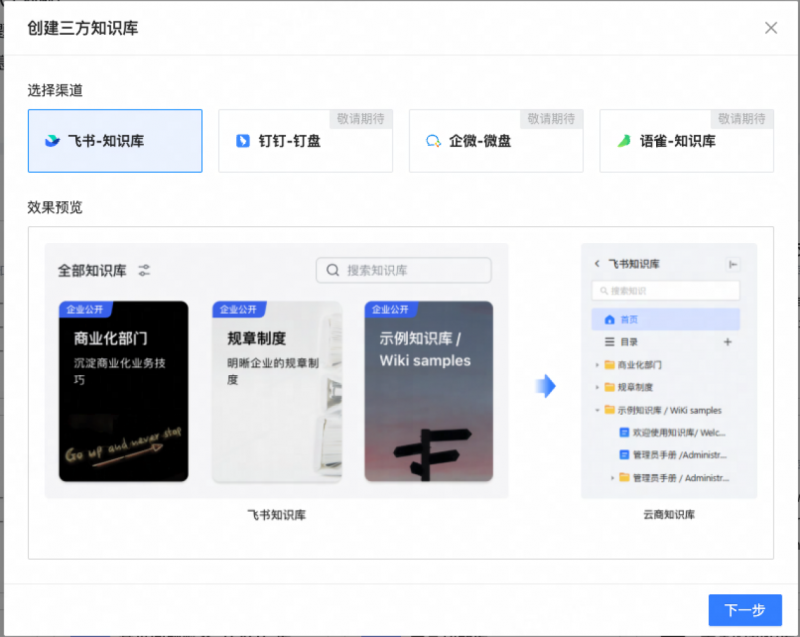Click the plus icon next to 目录
Viewport: 800px width, 637px height.
click(727, 342)
